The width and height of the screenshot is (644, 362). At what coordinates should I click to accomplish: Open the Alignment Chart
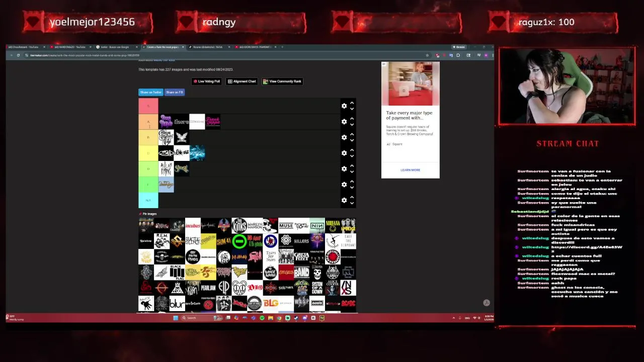[x=242, y=81]
